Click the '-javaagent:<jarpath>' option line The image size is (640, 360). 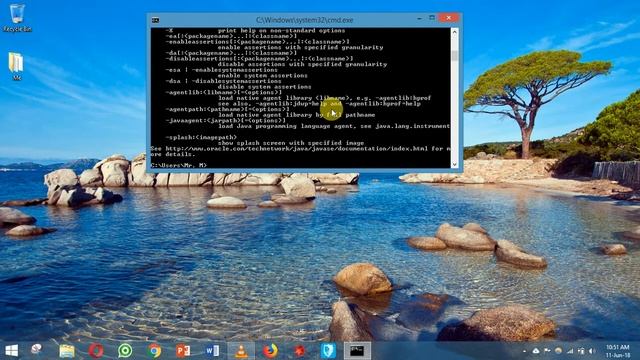click(x=227, y=120)
